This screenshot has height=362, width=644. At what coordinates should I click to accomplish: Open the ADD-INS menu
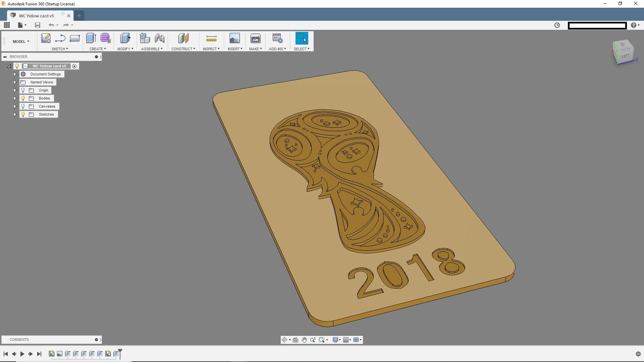pyautogui.click(x=277, y=49)
